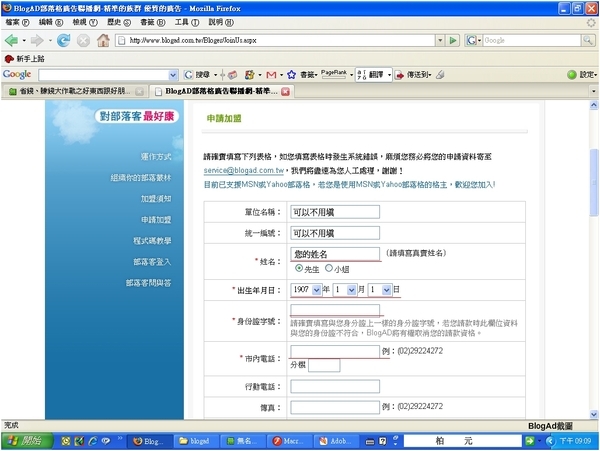This screenshot has width=600, height=451.
Task: Click the keyboard icon in language bar
Action: (x=370, y=441)
